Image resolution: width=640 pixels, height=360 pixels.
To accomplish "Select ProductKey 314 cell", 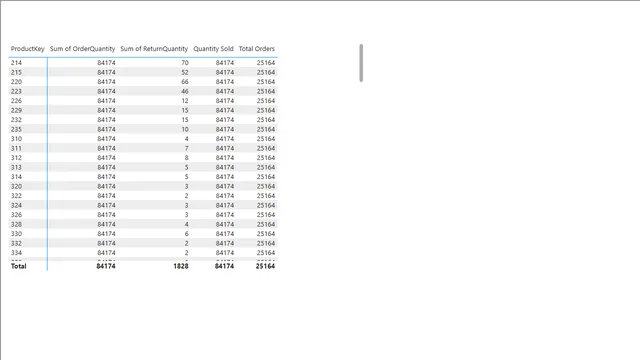I will tap(16, 177).
